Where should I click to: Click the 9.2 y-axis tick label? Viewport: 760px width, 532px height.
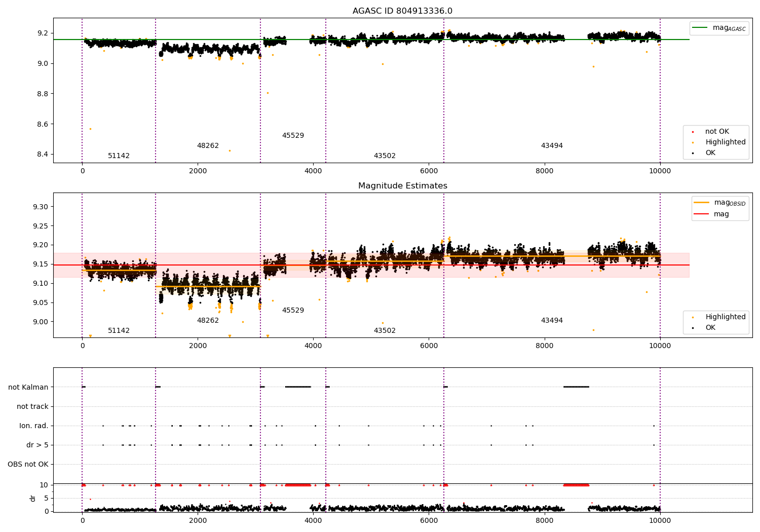click(x=43, y=33)
